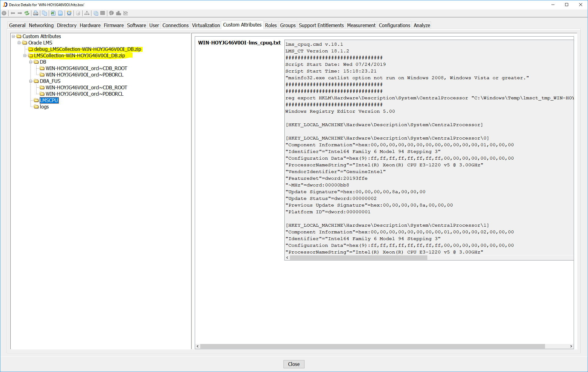Switch to the Virtualization tab
This screenshot has width=588, height=372.
tap(206, 25)
